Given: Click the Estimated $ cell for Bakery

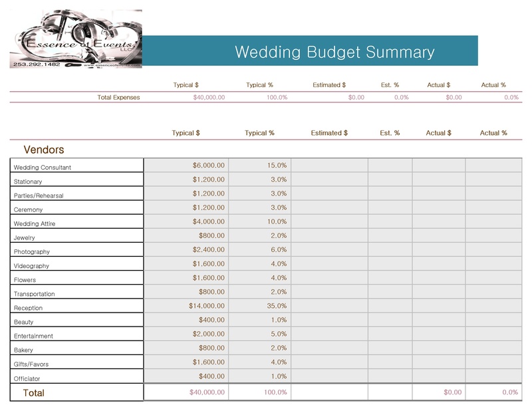Looking at the screenshot, I should point(329,348).
